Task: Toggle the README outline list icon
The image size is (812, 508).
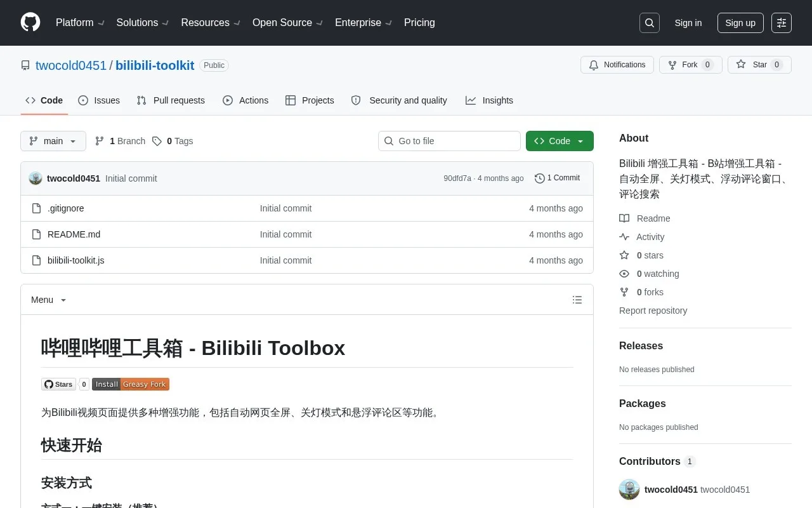Action: pyautogui.click(x=577, y=300)
